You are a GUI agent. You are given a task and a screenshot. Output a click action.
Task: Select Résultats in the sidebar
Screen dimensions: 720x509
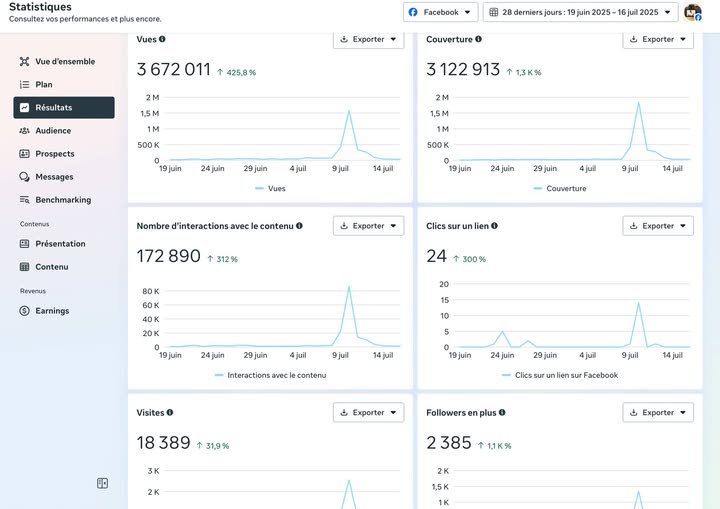[x=64, y=108]
